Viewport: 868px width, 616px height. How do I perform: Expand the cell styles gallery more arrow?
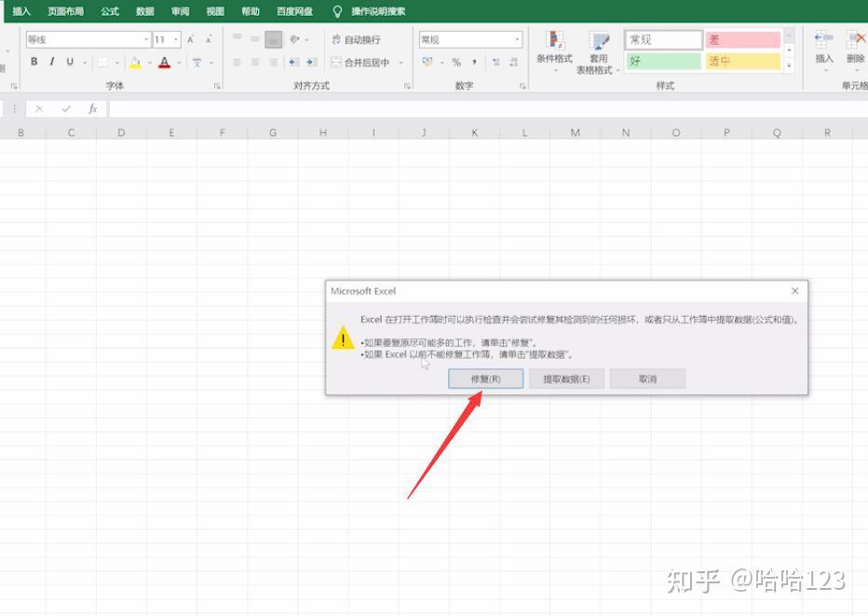790,65
